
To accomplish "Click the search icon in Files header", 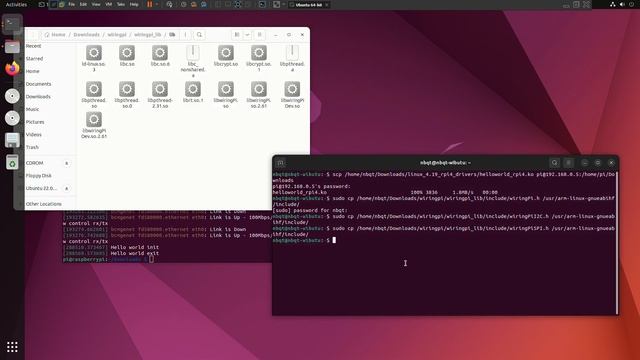I will (199, 35).
